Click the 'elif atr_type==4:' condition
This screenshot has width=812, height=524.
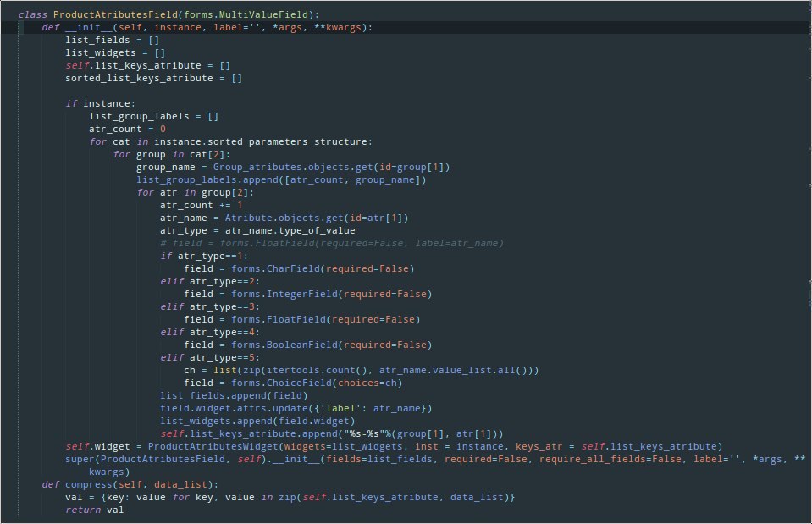click(210, 332)
